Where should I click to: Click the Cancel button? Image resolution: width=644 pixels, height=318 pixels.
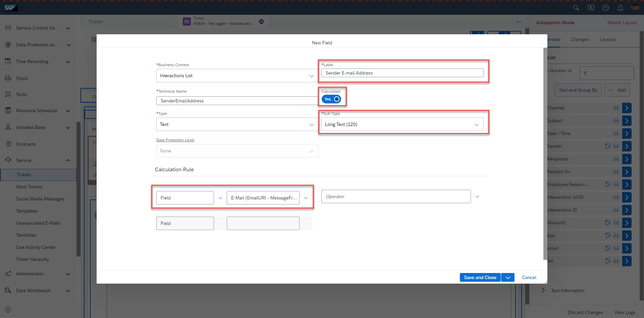click(x=529, y=277)
